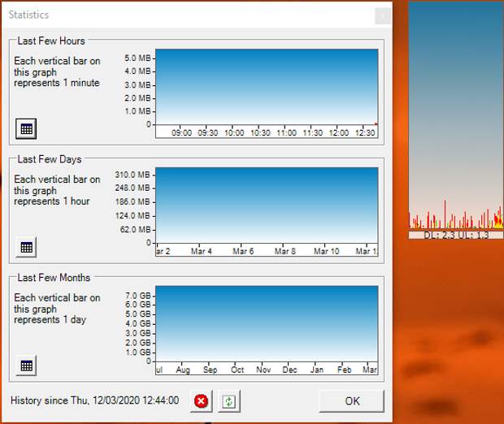
Task: Click the red reset history icon
Action: point(201,401)
